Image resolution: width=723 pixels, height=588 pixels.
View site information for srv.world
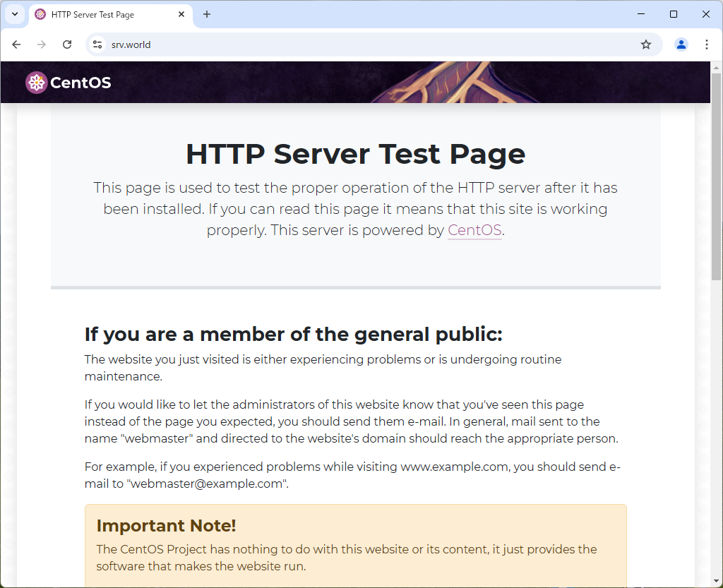tap(98, 44)
